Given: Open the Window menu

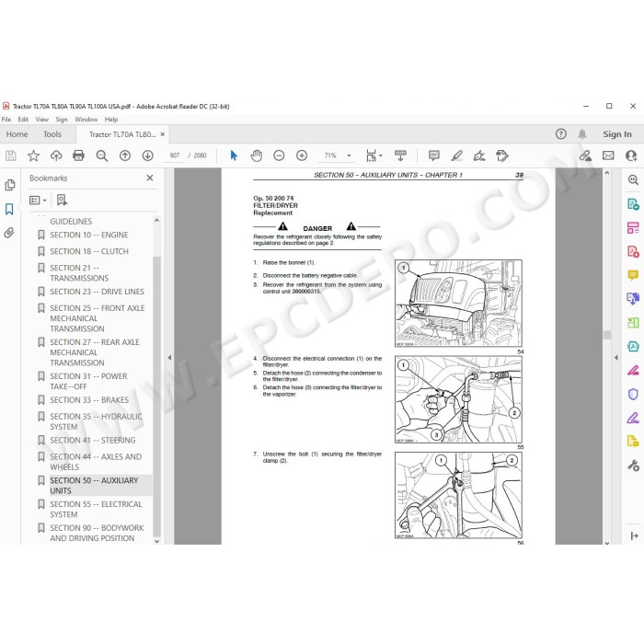Looking at the screenshot, I should (x=86, y=120).
